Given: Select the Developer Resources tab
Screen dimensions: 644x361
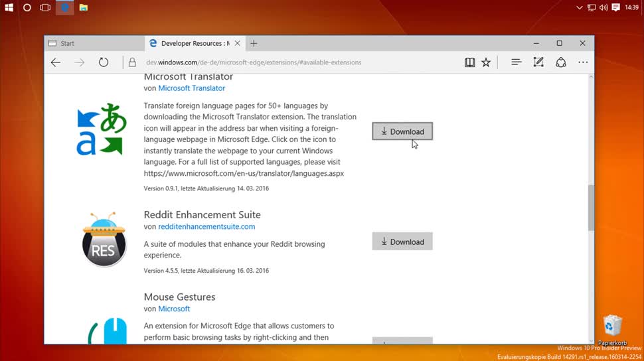Looking at the screenshot, I should (195, 43).
